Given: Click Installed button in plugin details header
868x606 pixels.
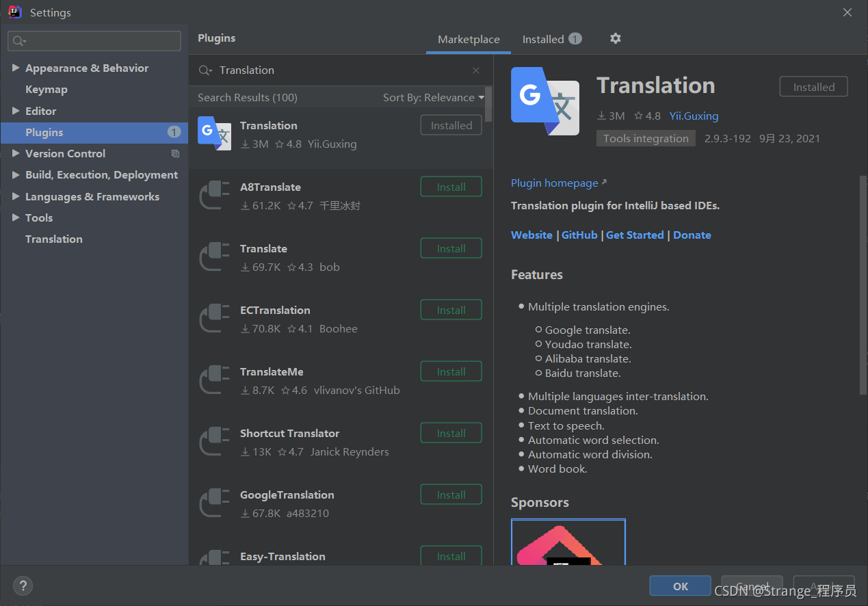Looking at the screenshot, I should click(814, 87).
